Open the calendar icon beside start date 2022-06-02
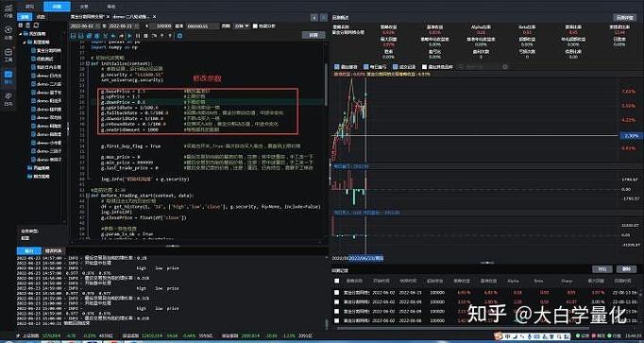The image size is (644, 343). (97, 26)
